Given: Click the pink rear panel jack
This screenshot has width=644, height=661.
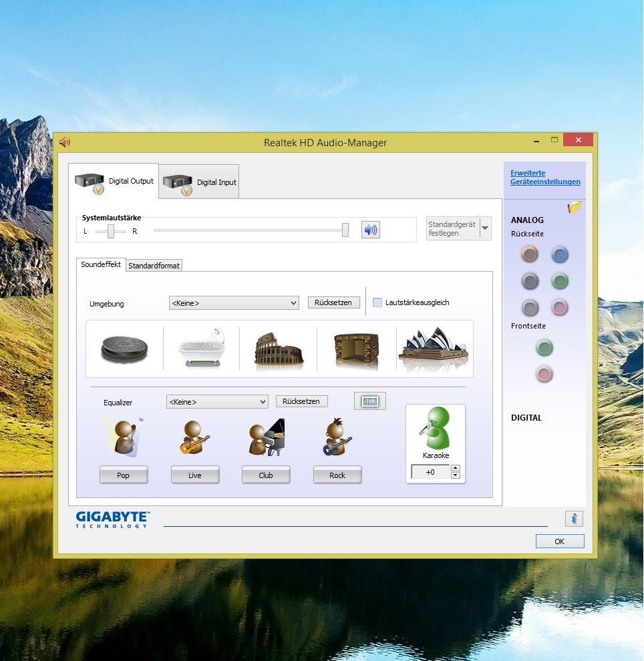Looking at the screenshot, I should [560, 308].
